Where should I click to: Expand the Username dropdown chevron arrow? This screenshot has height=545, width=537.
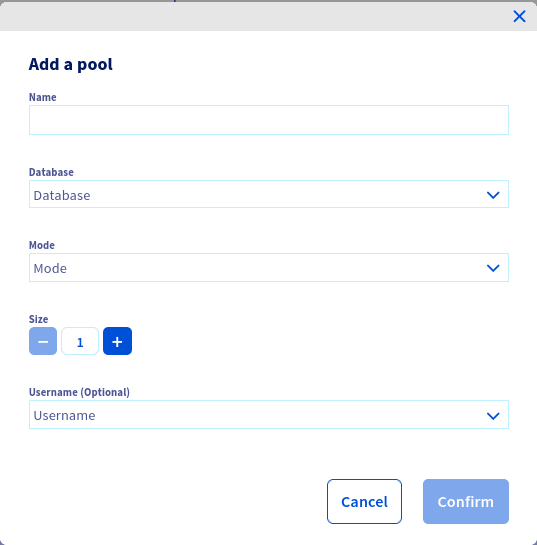[493, 416]
